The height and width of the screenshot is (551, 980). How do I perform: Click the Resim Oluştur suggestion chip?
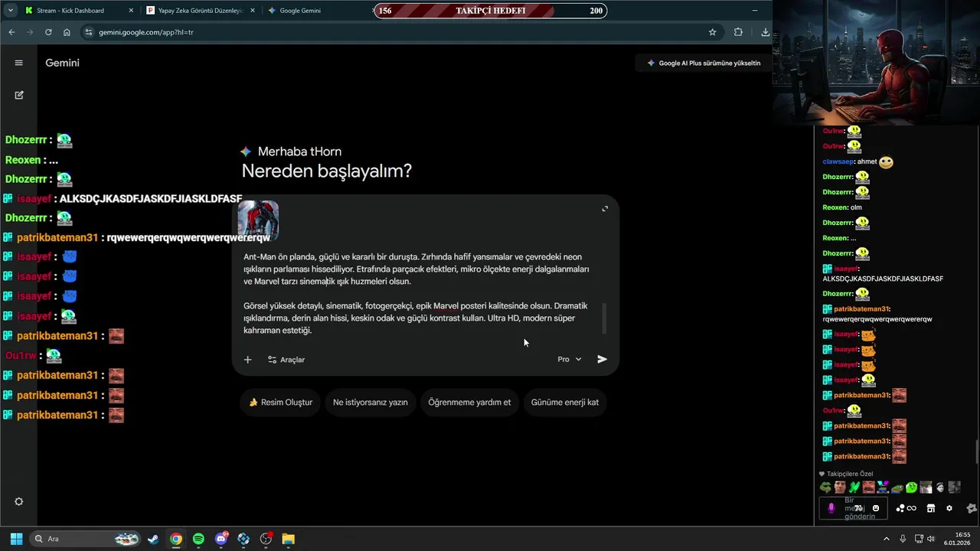280,402
